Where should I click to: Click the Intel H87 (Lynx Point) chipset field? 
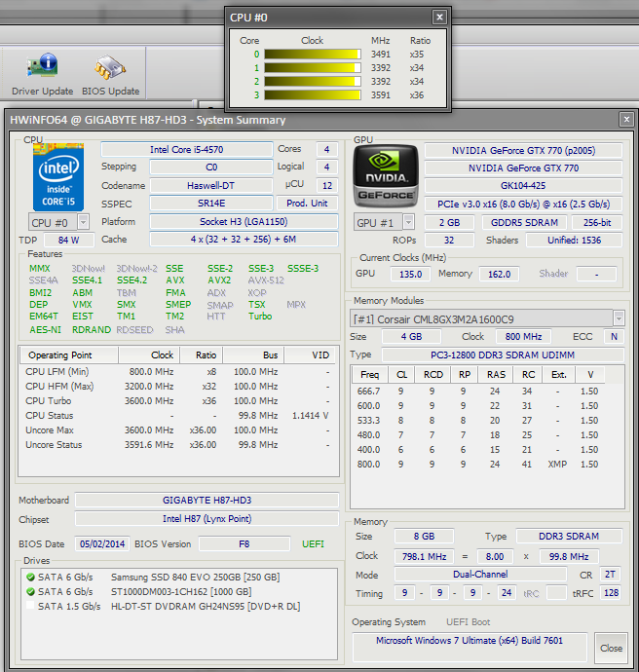tap(207, 519)
